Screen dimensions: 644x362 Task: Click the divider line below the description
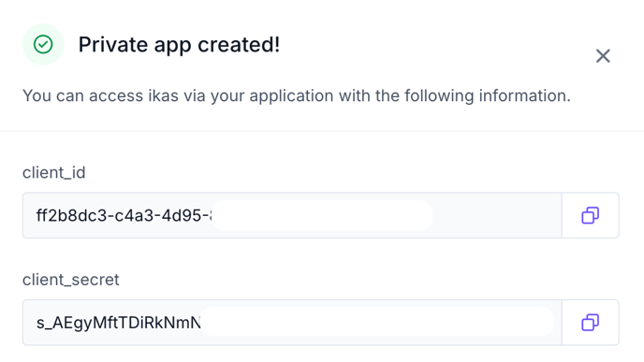coord(322,131)
